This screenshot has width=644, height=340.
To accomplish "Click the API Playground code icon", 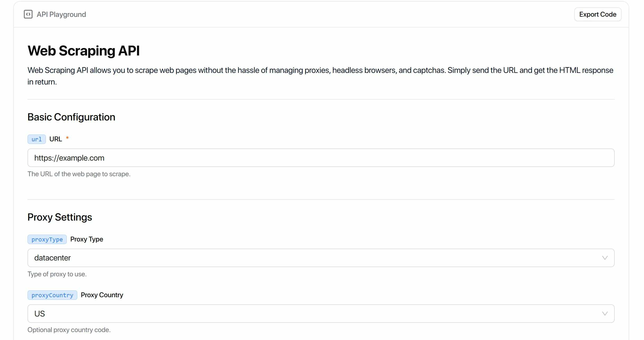I will coord(28,14).
